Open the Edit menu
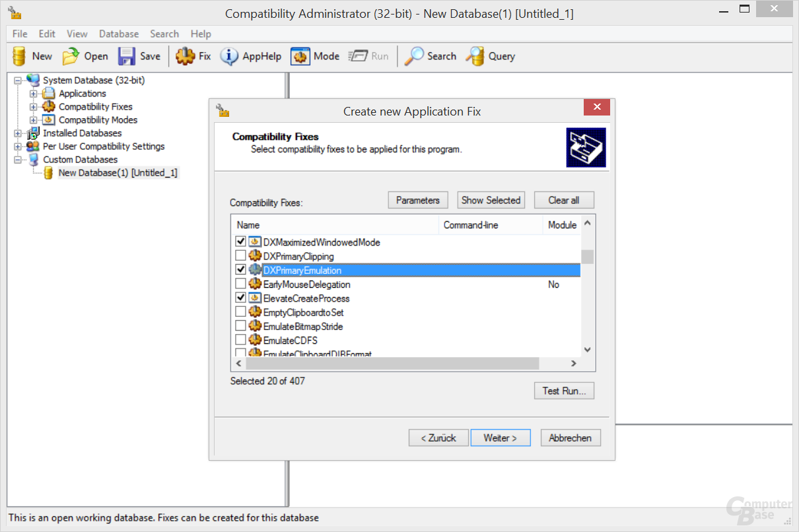 (x=47, y=34)
